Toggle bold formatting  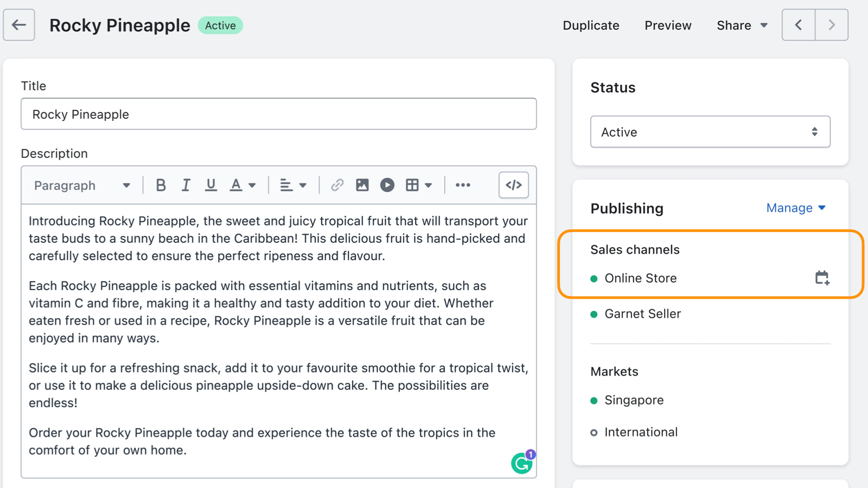coord(161,185)
